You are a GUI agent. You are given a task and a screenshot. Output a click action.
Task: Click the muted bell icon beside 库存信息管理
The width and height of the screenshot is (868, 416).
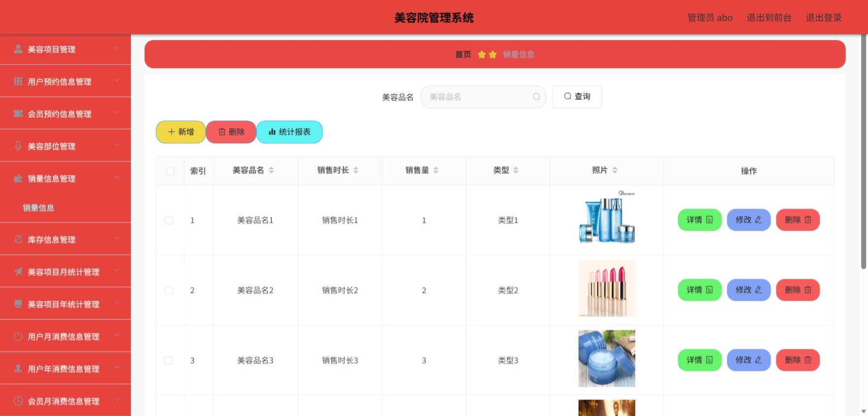pyautogui.click(x=18, y=239)
